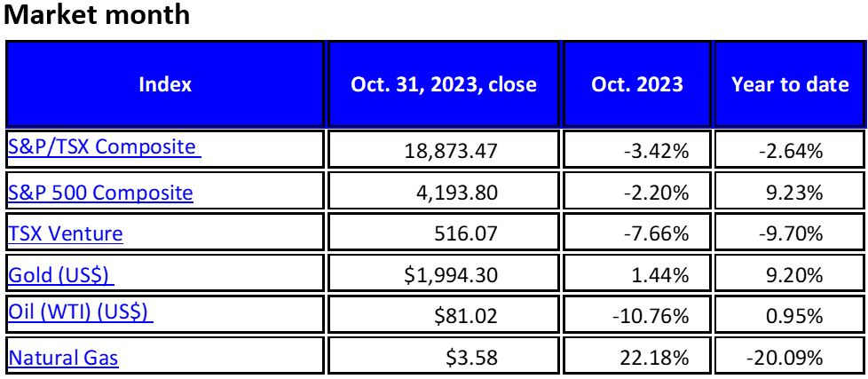The width and height of the screenshot is (868, 379).
Task: Select the -10.76% monthly change cell
Action: [x=637, y=317]
